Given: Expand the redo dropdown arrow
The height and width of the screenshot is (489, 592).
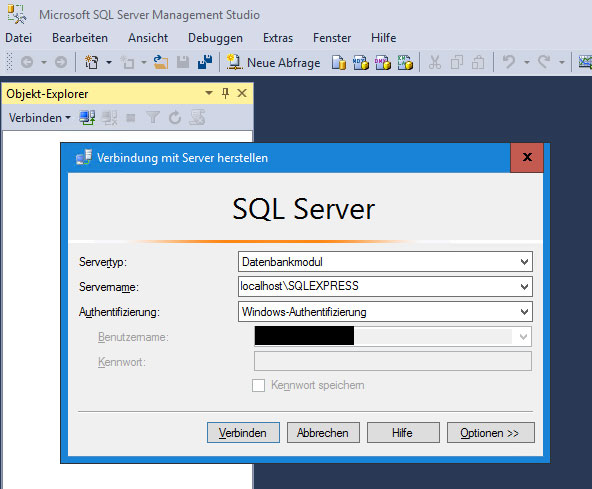Looking at the screenshot, I should pyautogui.click(x=562, y=62).
